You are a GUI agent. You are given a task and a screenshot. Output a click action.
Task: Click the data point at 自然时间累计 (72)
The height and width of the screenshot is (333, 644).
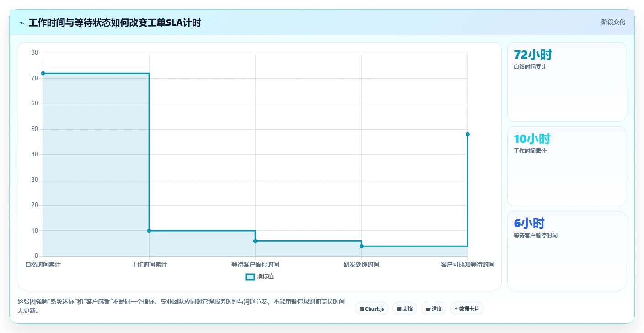coord(43,73)
